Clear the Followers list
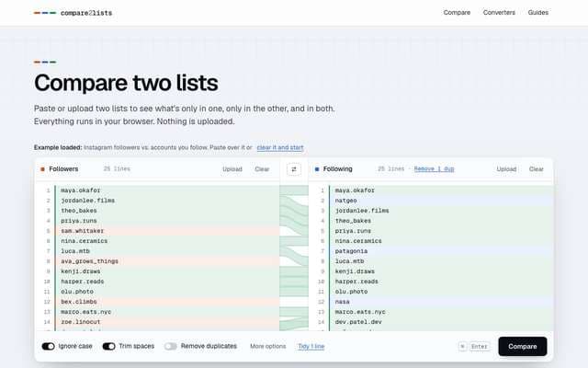Viewport: 588px width, 368px height. click(262, 169)
